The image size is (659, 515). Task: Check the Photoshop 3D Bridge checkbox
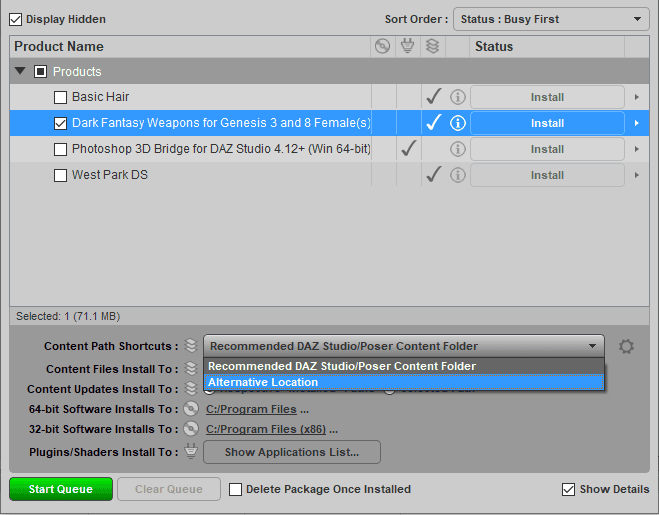[61, 150]
